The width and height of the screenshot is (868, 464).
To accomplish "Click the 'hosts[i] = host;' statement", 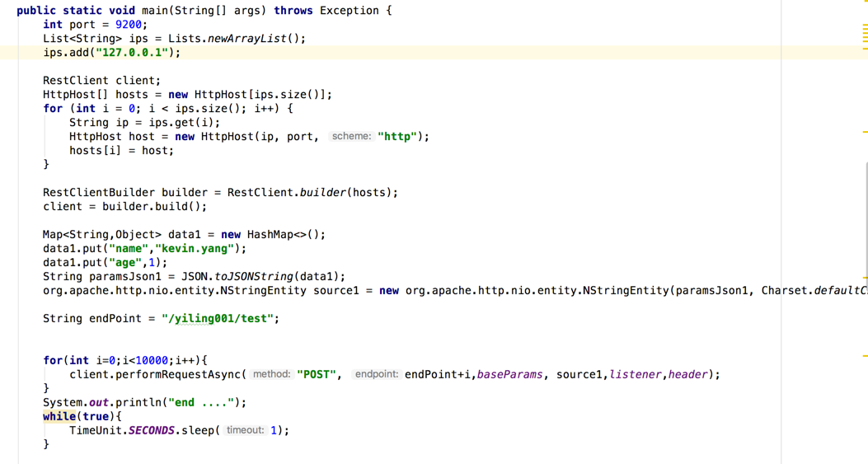I will tap(121, 151).
